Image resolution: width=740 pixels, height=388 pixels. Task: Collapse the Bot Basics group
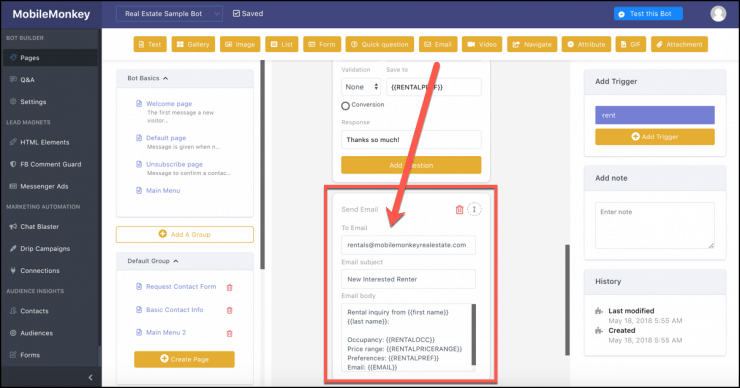point(165,78)
